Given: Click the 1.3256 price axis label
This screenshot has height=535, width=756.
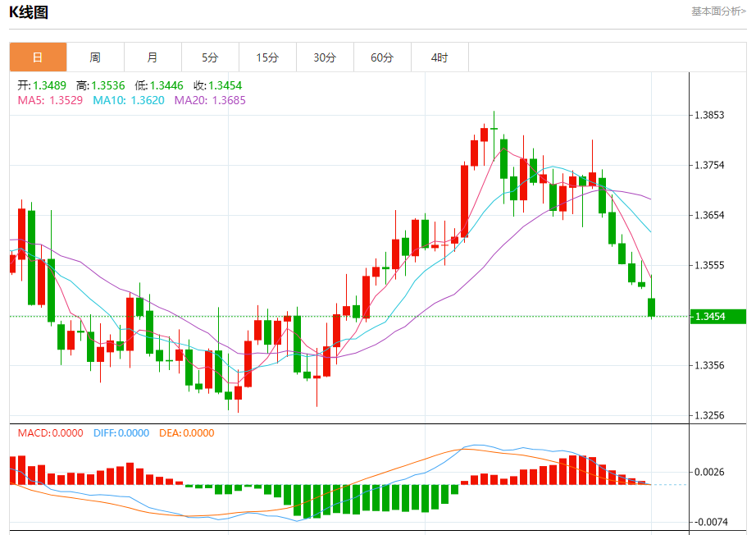Looking at the screenshot, I should (x=709, y=415).
